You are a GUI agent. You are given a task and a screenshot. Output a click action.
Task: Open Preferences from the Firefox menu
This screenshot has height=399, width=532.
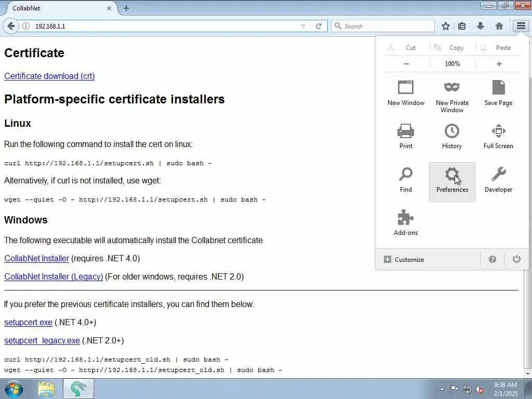click(452, 182)
